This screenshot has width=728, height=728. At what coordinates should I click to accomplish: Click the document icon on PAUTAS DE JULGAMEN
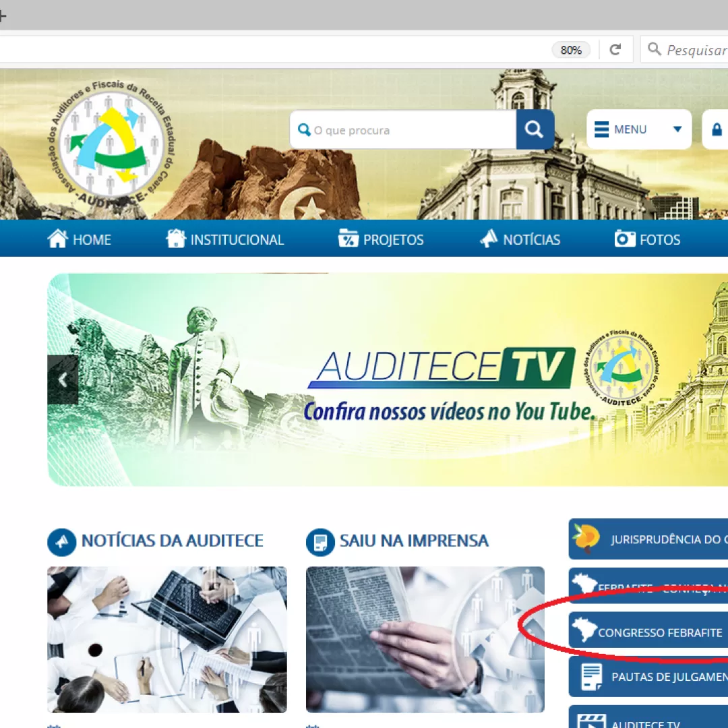click(592, 677)
